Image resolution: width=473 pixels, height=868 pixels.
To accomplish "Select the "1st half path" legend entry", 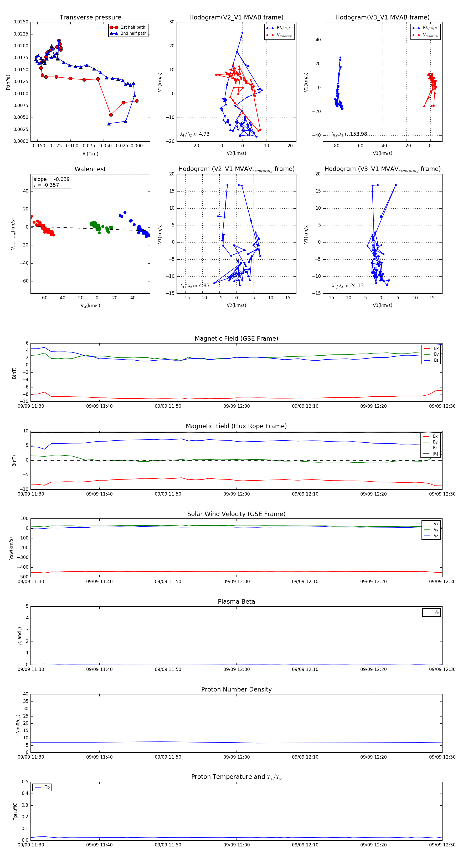I will [128, 27].
